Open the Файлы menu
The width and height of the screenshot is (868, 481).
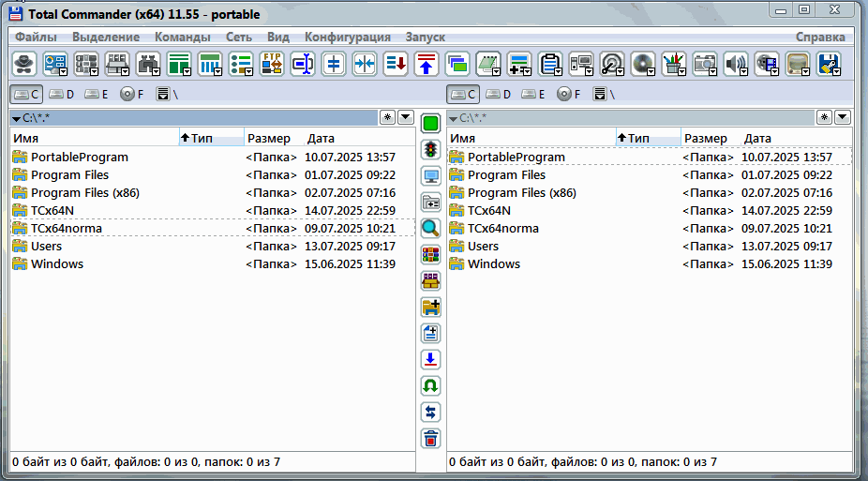pyautogui.click(x=36, y=38)
